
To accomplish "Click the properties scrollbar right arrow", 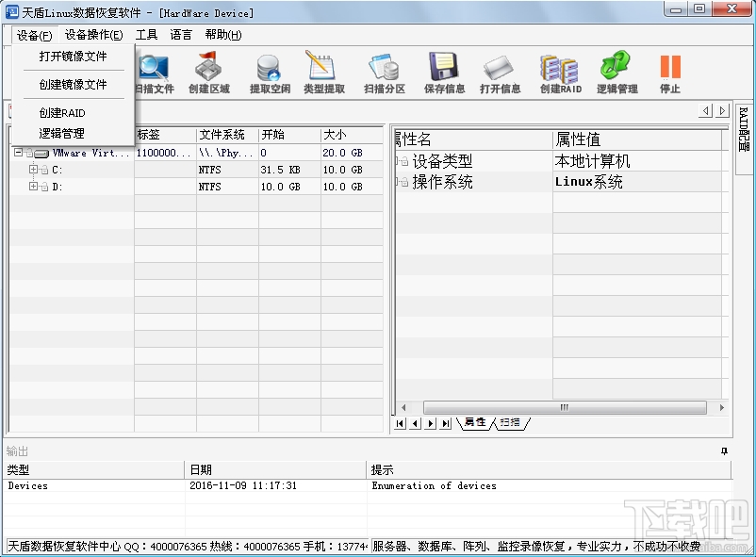I will point(722,408).
